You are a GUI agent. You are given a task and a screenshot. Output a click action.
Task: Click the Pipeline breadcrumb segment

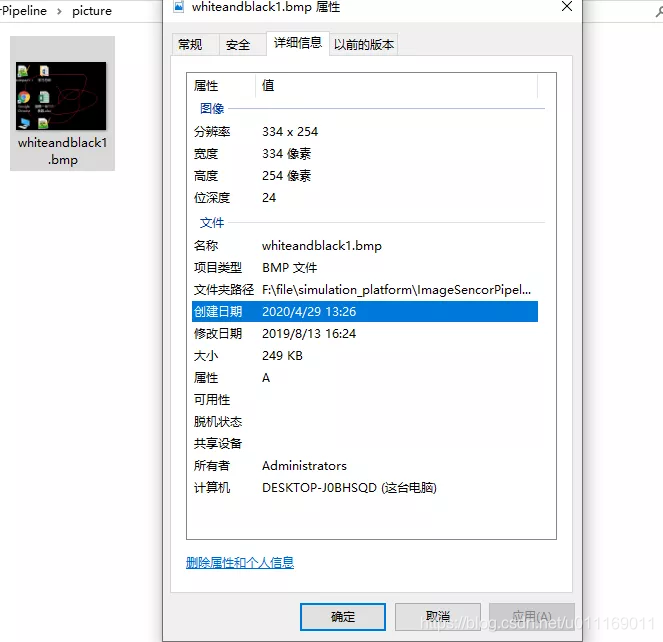(24, 11)
